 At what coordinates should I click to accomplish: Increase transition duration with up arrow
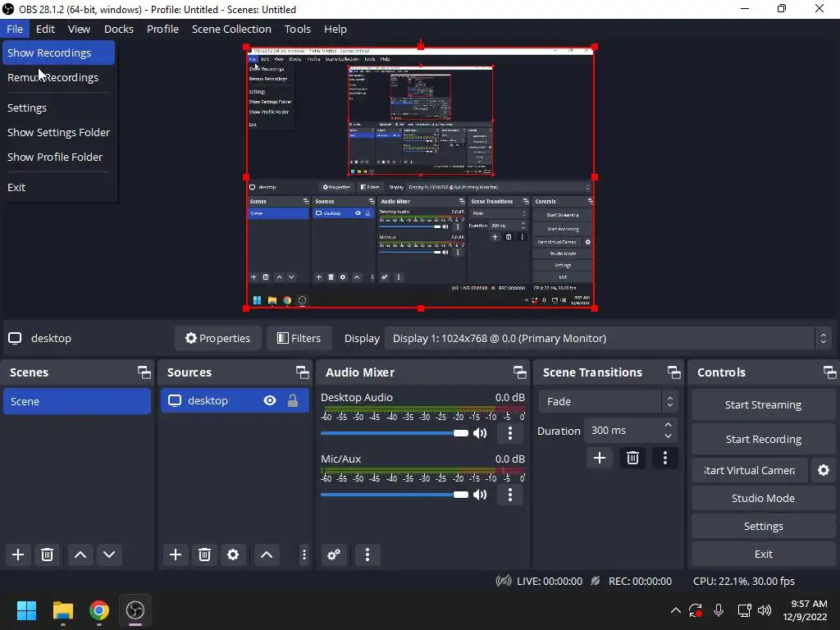(668, 425)
